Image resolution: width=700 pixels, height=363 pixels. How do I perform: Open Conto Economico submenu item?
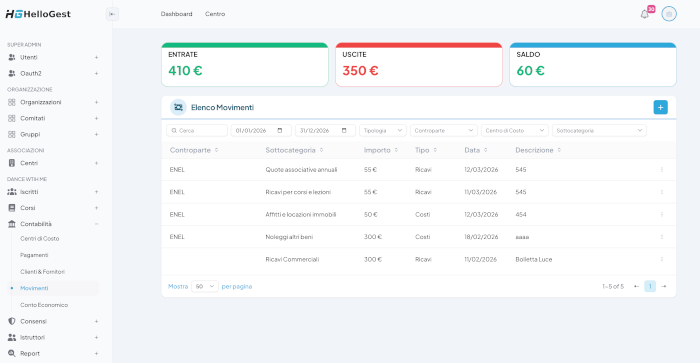tap(44, 305)
